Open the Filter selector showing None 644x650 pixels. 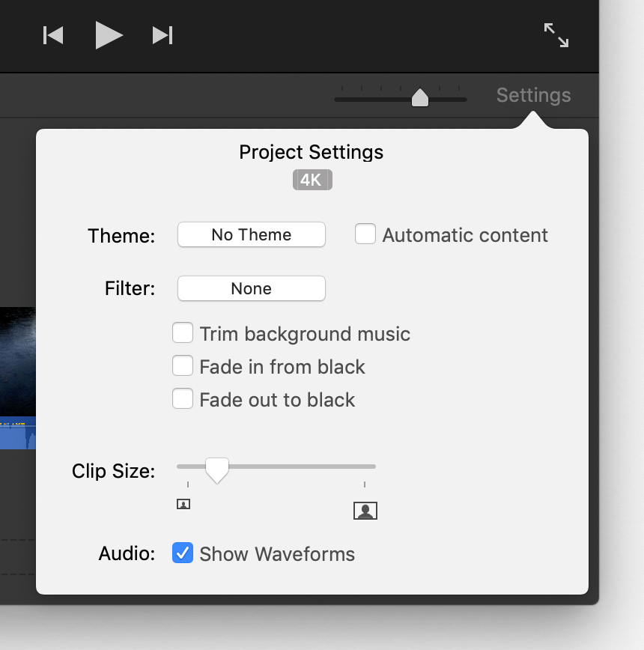pyautogui.click(x=252, y=288)
